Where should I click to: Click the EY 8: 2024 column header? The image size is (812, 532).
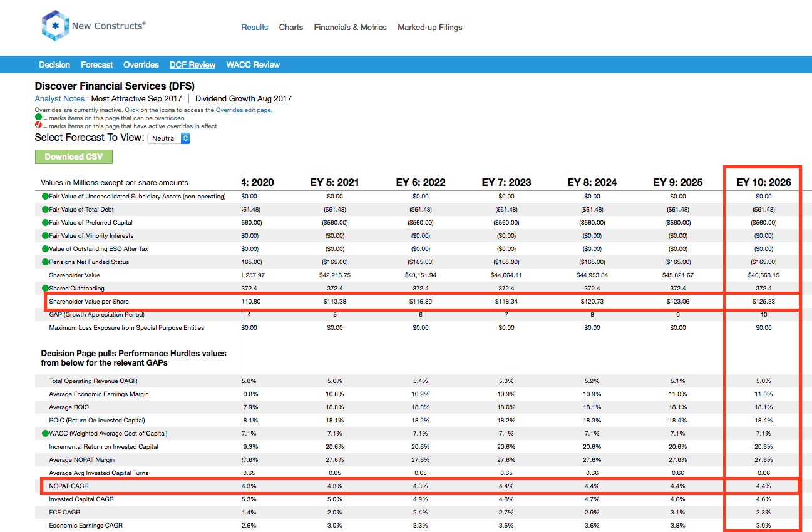(x=592, y=183)
